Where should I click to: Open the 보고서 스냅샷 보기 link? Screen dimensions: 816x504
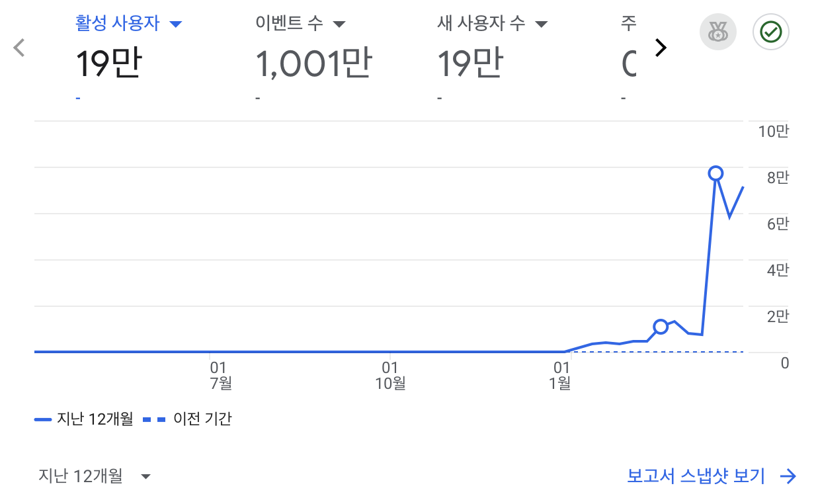[x=696, y=476]
